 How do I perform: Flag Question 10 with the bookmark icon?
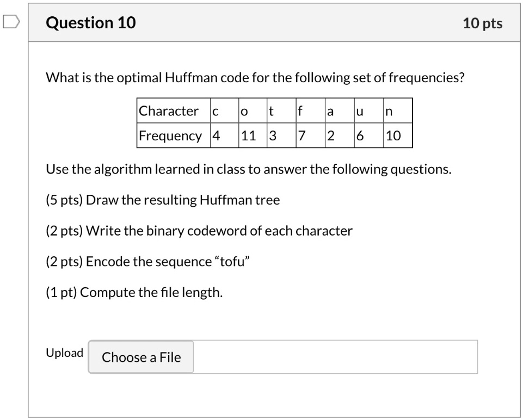click(11, 22)
